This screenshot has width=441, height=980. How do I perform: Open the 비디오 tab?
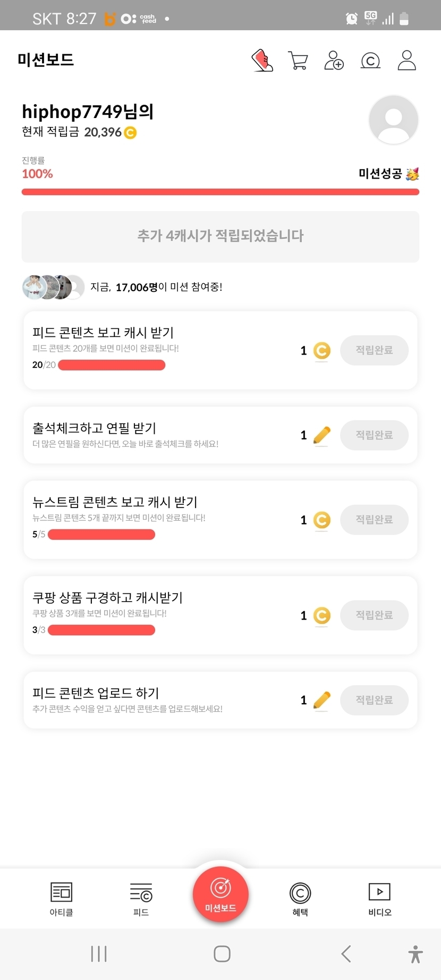(379, 899)
